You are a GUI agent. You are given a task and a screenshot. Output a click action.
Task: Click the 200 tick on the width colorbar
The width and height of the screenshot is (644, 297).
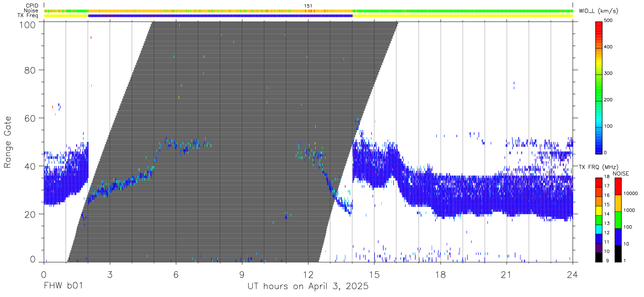point(608,100)
